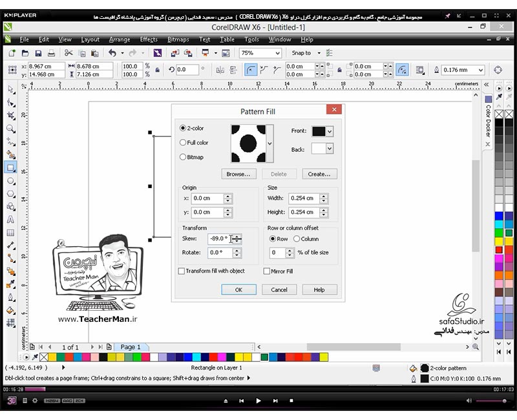Open the Back color dropdown
This screenshot has width=517, height=420.
[330, 149]
